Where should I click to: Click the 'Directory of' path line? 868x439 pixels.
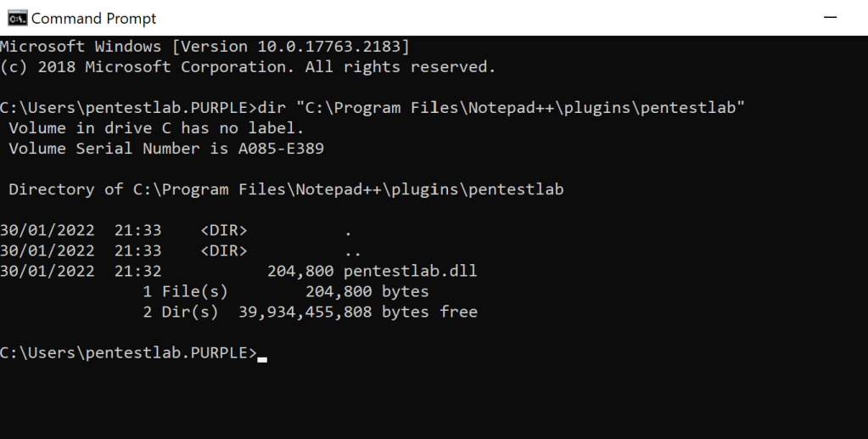point(286,189)
